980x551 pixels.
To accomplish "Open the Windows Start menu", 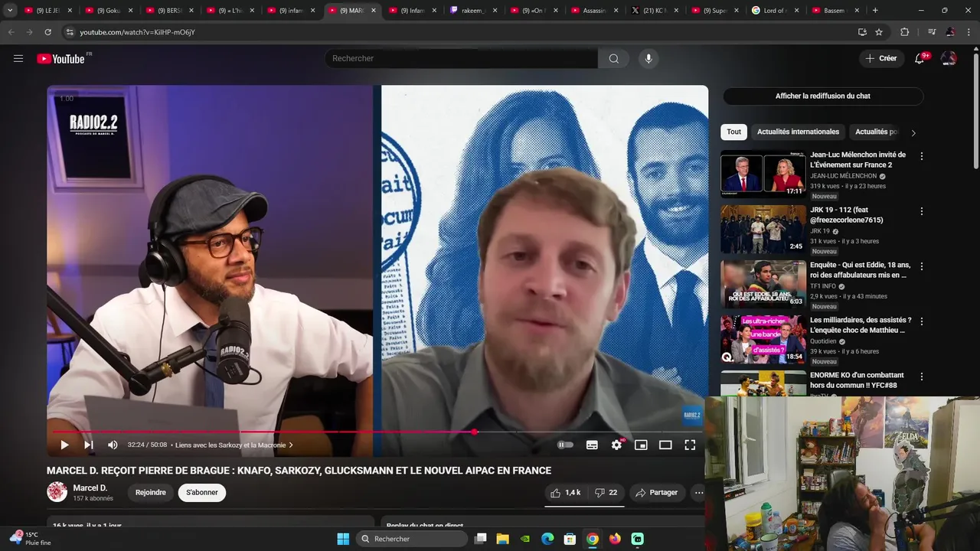I will (x=343, y=539).
